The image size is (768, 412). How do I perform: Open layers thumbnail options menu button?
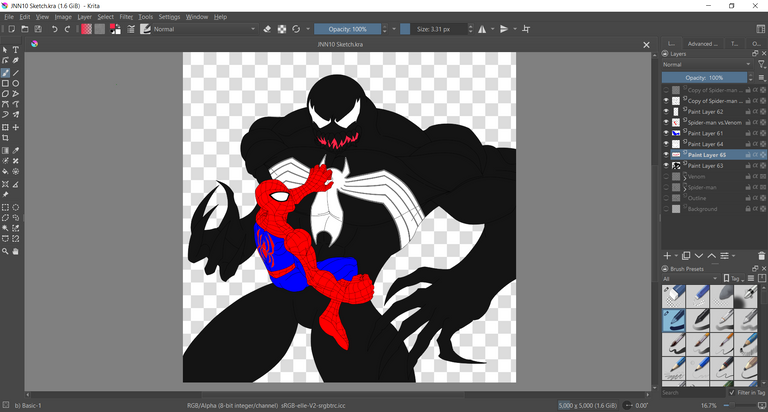click(x=762, y=78)
